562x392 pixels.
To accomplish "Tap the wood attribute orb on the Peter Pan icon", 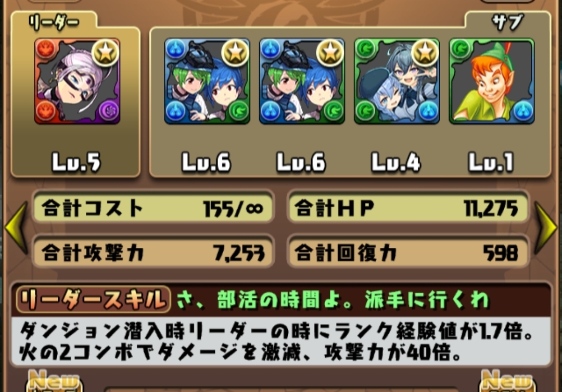I will [x=461, y=49].
